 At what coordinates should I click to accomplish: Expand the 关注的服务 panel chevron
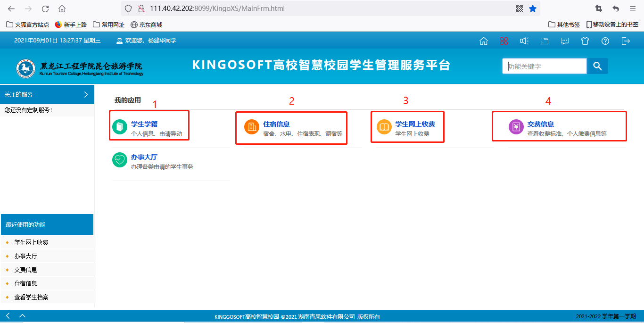[86, 94]
